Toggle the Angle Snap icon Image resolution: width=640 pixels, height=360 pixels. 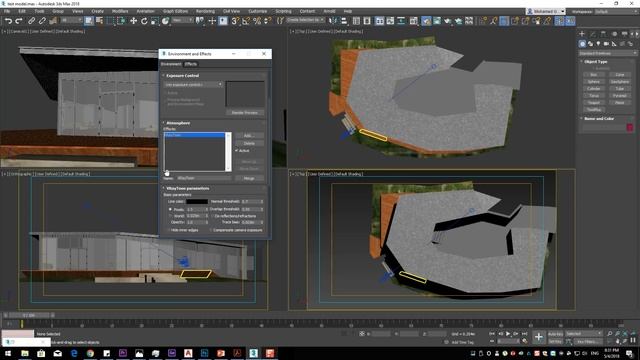coord(246,21)
